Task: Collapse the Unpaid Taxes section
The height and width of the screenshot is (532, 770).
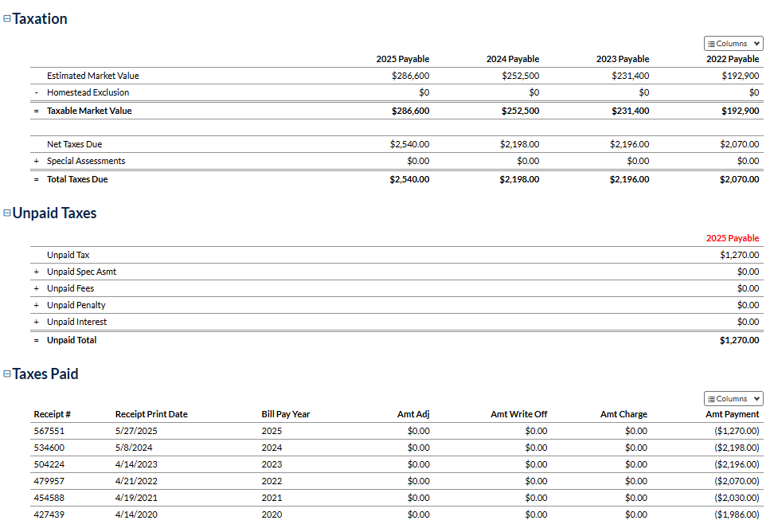Action: [7, 213]
